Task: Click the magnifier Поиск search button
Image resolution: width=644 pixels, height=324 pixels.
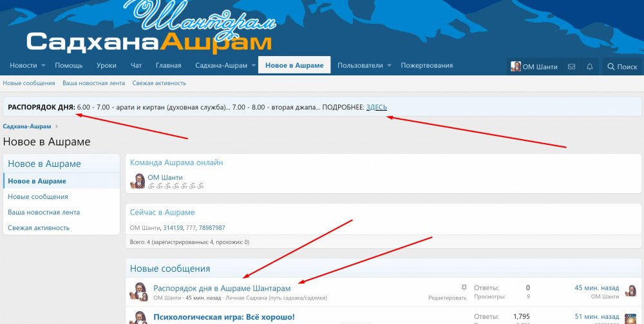Action: (622, 66)
